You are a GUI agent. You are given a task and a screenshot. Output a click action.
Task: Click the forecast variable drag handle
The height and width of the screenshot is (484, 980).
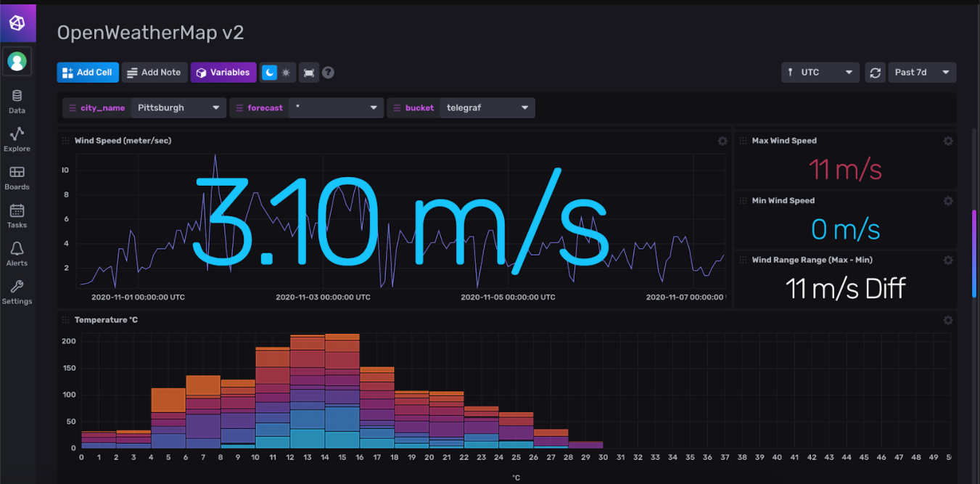point(239,108)
